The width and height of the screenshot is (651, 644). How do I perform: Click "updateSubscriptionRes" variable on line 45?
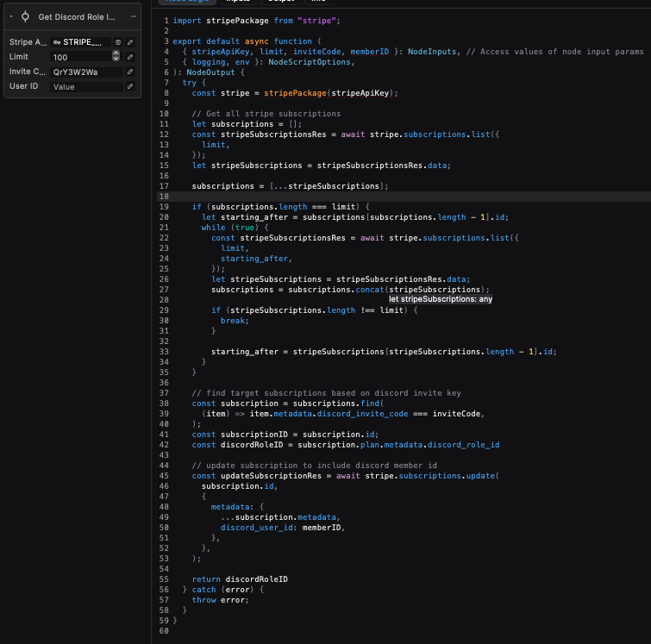[x=271, y=476]
